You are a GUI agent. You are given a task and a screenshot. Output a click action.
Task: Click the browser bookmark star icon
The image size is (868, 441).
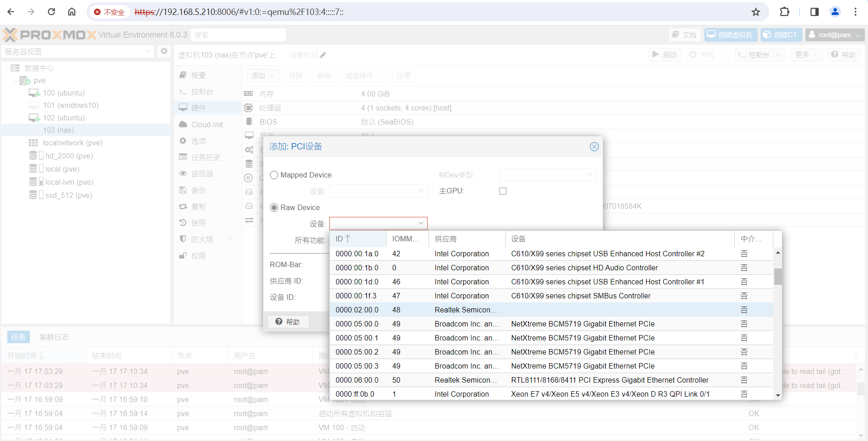pyautogui.click(x=756, y=12)
